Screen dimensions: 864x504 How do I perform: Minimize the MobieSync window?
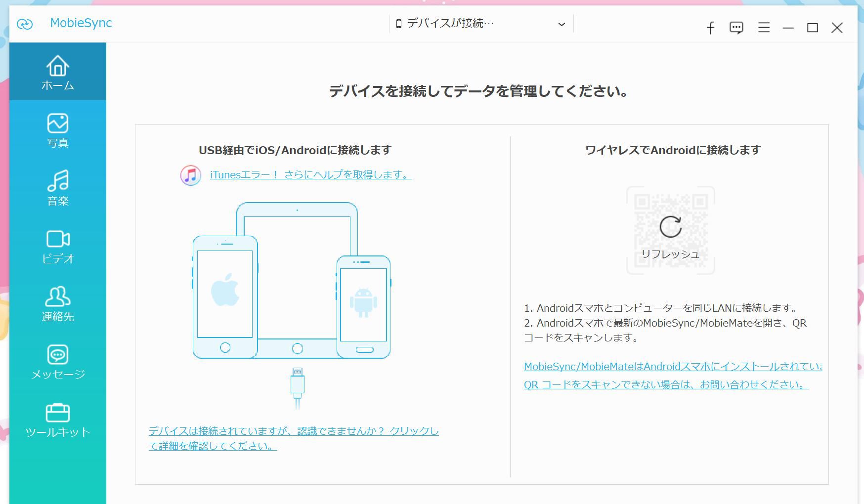click(788, 28)
